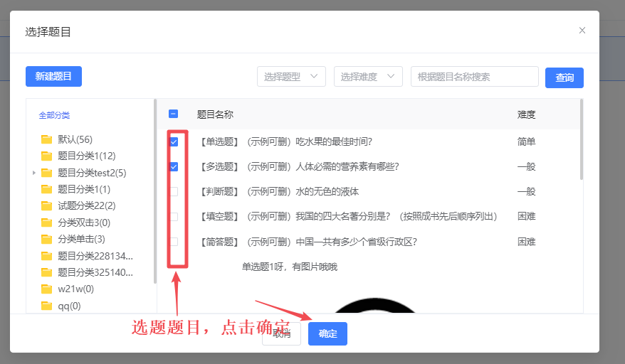Click the 题目名称 column header
The height and width of the screenshot is (364, 625).
click(215, 114)
